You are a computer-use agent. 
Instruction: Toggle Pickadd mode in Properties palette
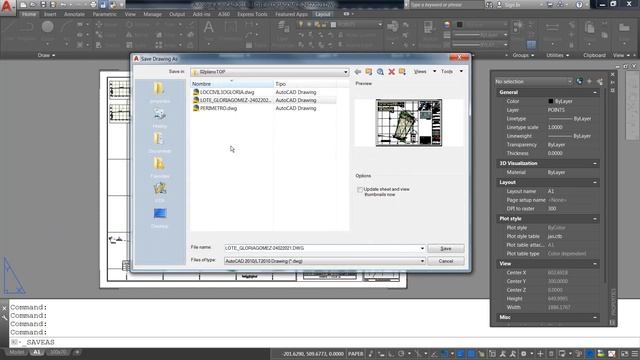pos(579,82)
